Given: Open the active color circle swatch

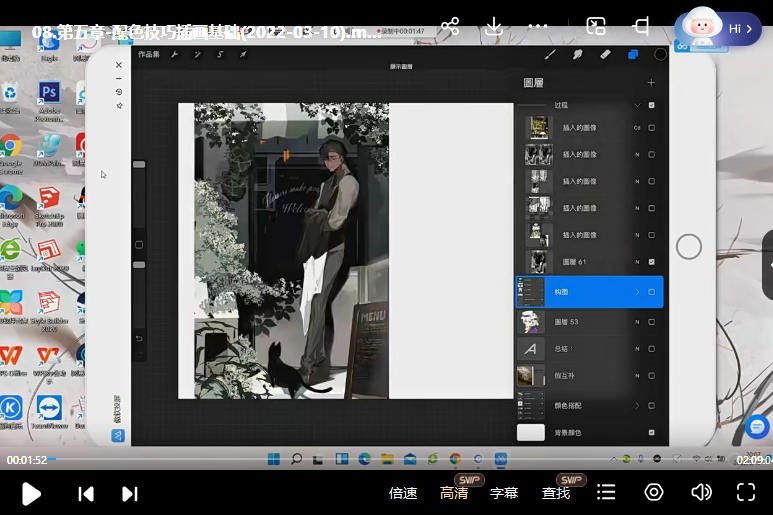Looking at the screenshot, I should click(x=660, y=54).
